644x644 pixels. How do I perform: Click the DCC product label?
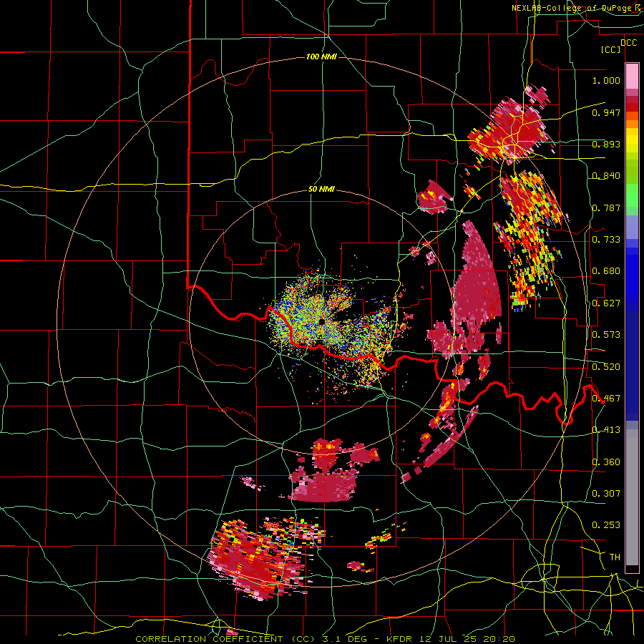[629, 43]
